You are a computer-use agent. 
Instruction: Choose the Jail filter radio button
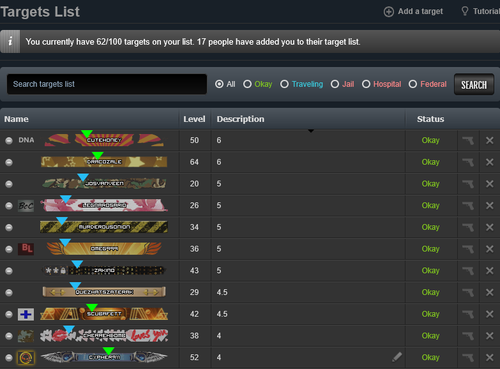[335, 84]
